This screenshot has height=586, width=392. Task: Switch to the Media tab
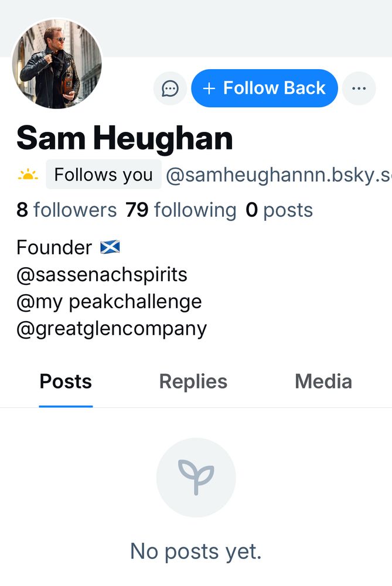coord(323,381)
